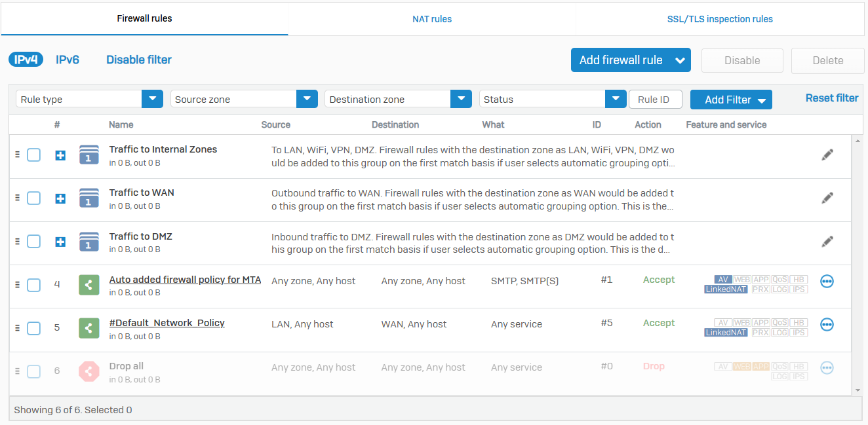Edit the Traffic to Internal Zones group
The height and width of the screenshot is (425, 868).
pos(827,155)
